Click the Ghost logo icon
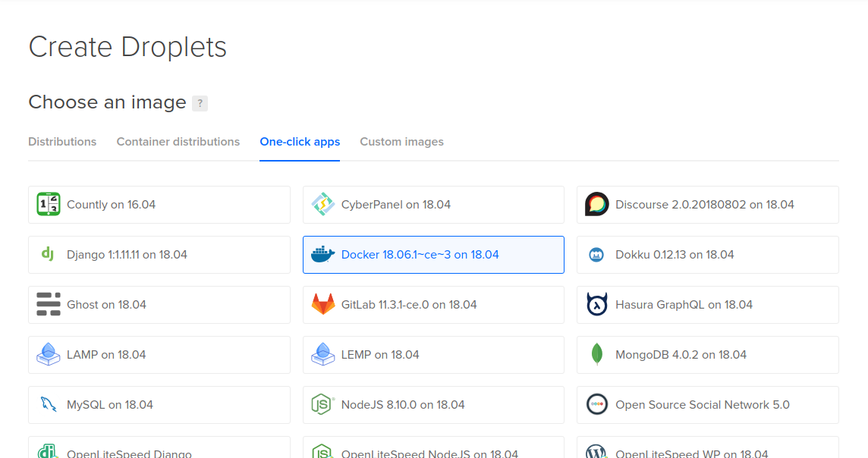The width and height of the screenshot is (868, 458). [x=48, y=304]
